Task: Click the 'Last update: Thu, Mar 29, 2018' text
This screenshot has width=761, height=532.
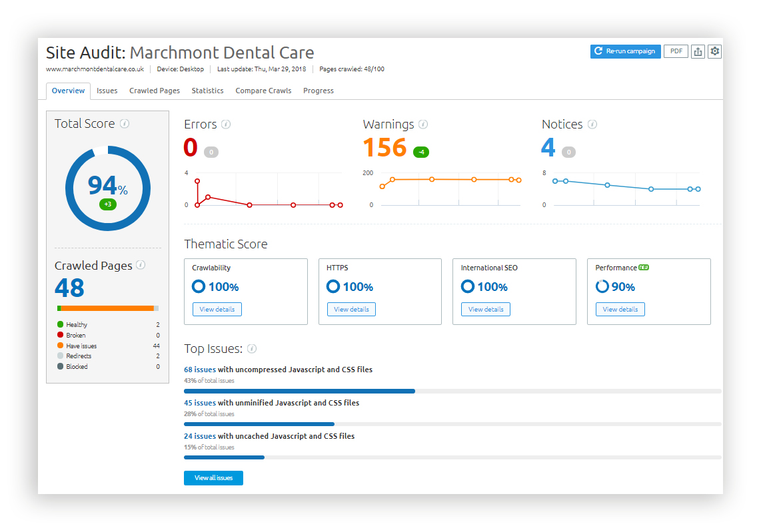Action: point(262,69)
